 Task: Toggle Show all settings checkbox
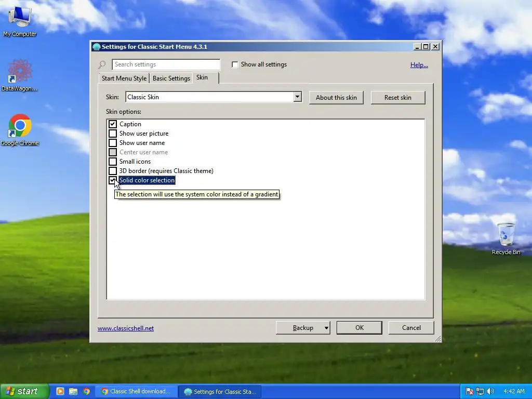[235, 64]
